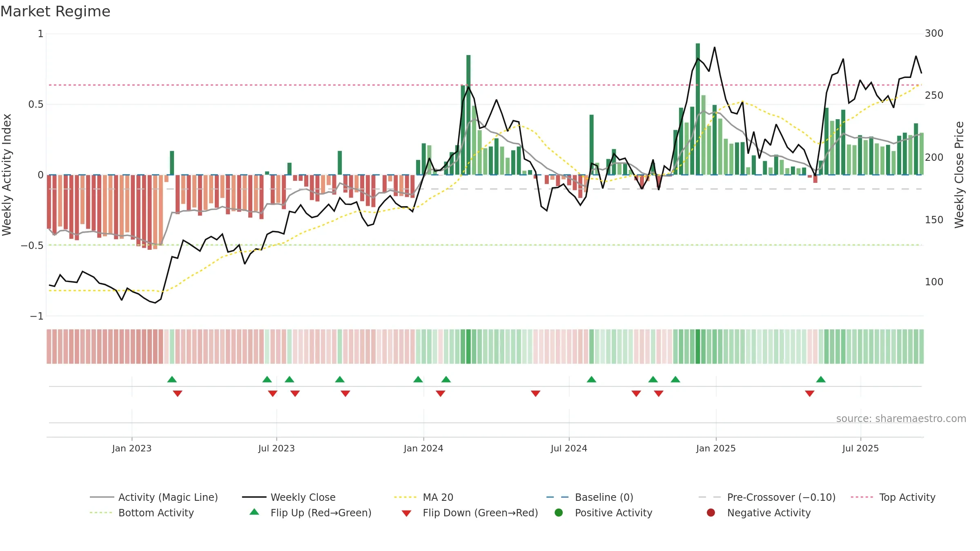The width and height of the screenshot is (980, 551).
Task: Toggle the Baseline (0) legend entry
Action: pos(590,497)
